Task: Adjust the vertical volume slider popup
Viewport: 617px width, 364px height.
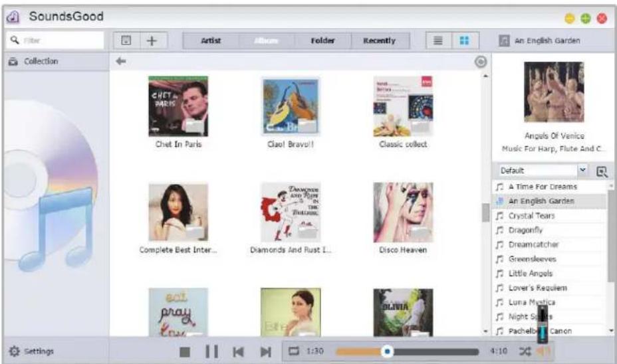Action: click(543, 324)
